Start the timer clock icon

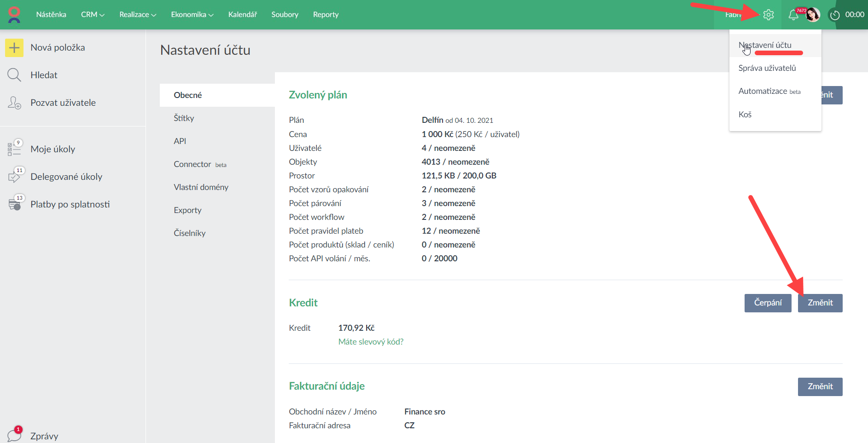[x=834, y=15]
